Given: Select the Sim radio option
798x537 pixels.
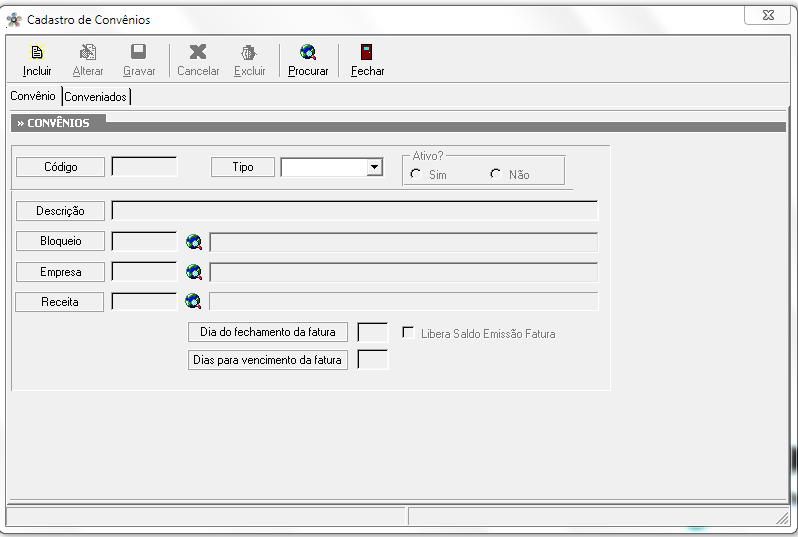Looking at the screenshot, I should [415, 174].
